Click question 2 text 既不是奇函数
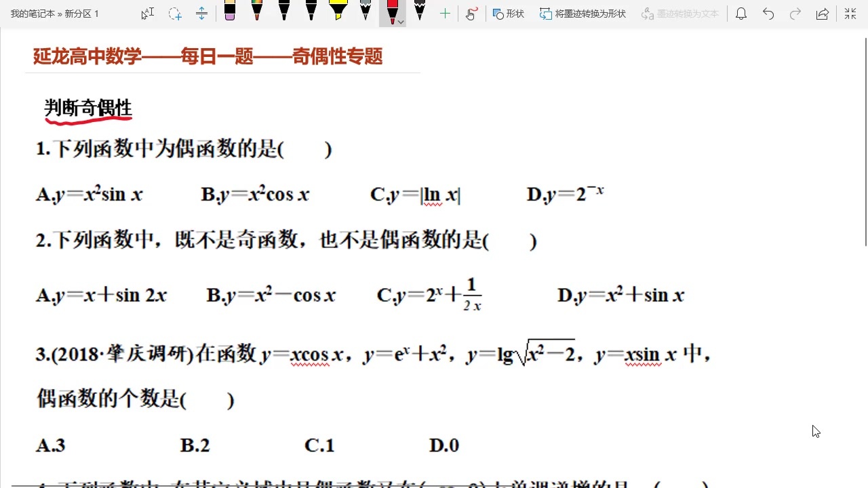 236,240
